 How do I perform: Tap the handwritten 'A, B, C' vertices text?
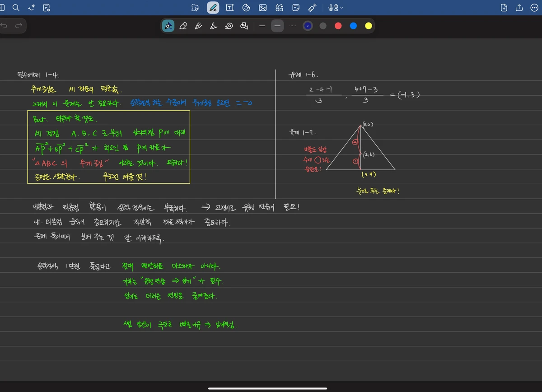84,134
